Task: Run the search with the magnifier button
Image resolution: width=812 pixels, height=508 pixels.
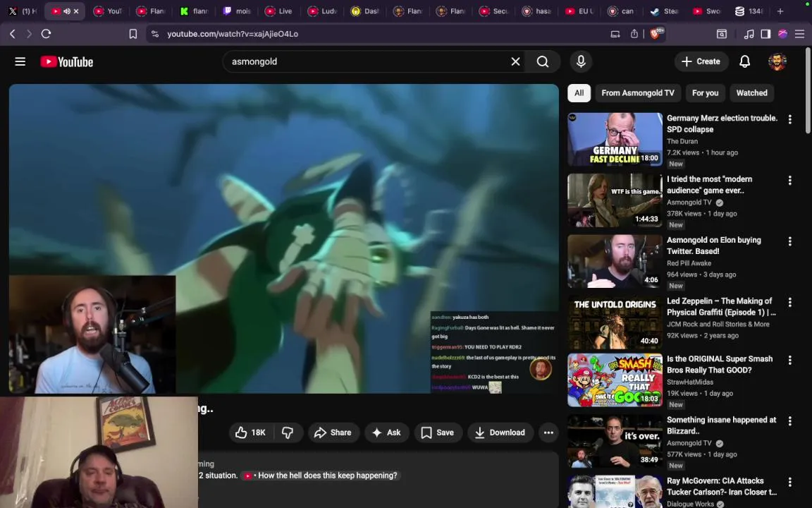Action: [542, 61]
